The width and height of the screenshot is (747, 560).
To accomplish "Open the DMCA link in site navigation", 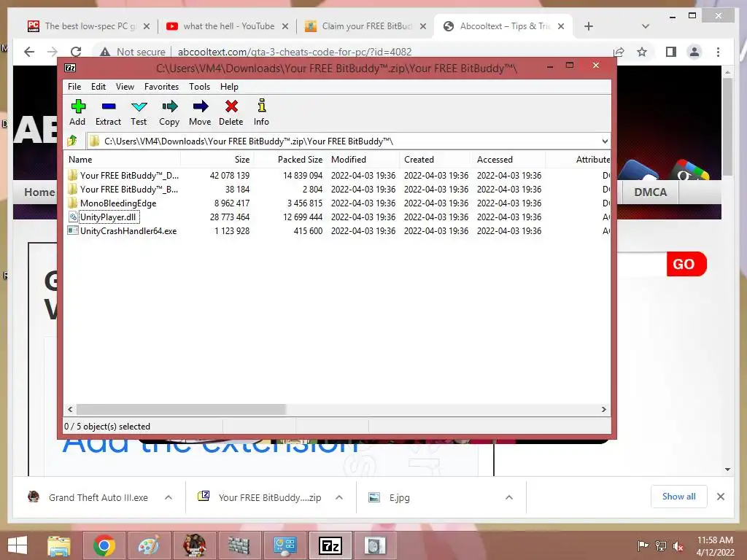I will point(650,192).
